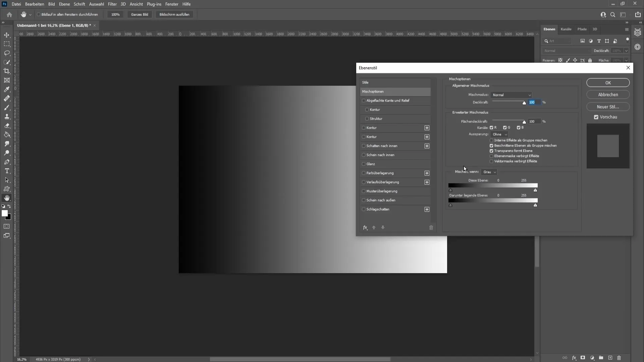Select the Healing Brush tool
Screen dimensions: 644x362
click(x=7, y=98)
